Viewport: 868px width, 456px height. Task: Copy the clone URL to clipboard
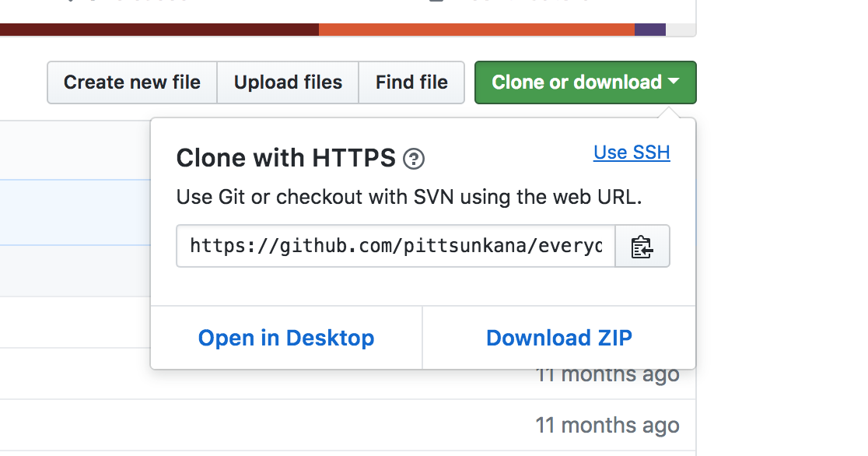[642, 247]
